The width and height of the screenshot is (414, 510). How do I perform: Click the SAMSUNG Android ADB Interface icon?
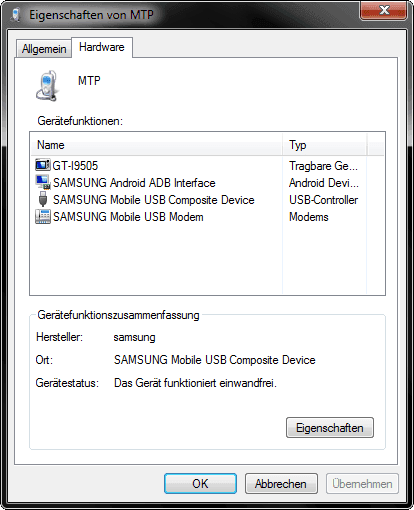[43, 182]
